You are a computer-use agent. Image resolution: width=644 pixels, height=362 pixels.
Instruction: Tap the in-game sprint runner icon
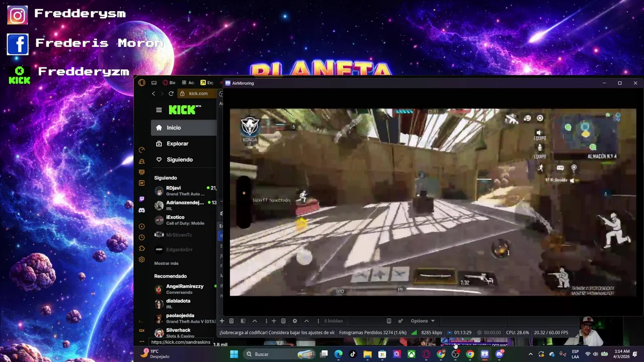[540, 168]
